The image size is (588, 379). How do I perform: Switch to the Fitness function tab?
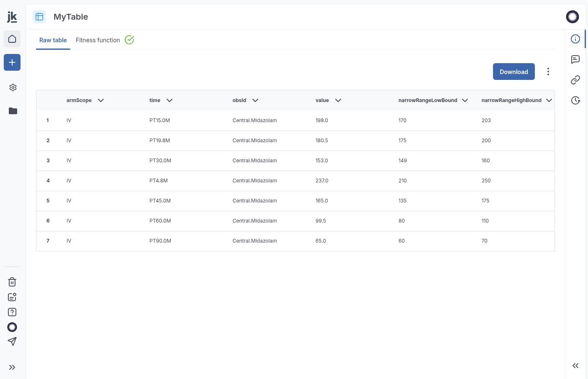(x=98, y=40)
